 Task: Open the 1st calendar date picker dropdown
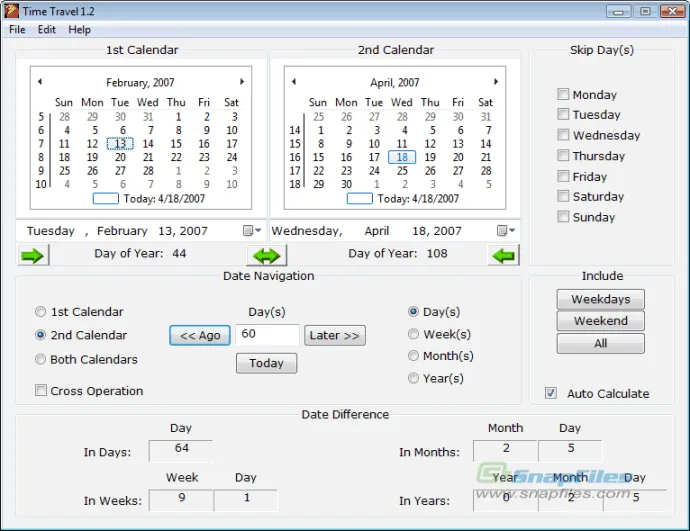(x=252, y=231)
